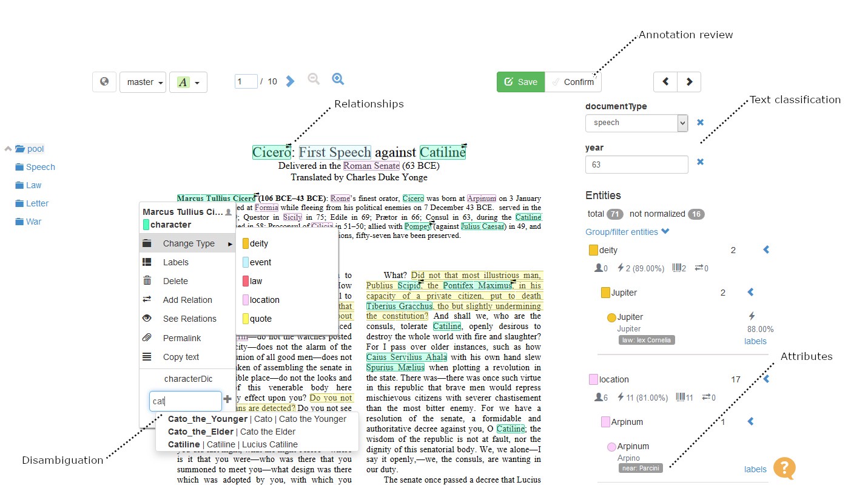This screenshot has width=868, height=485.
Task: Collapse the deity entity group
Action: point(766,249)
